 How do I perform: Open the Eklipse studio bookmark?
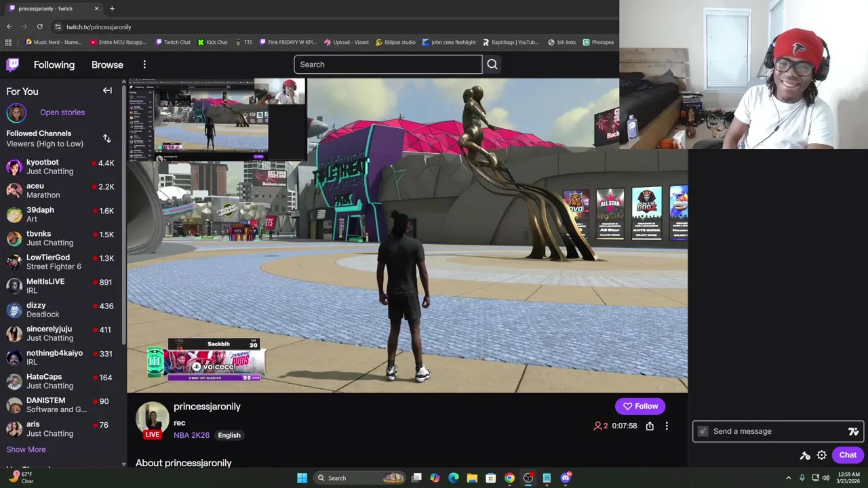pos(395,42)
